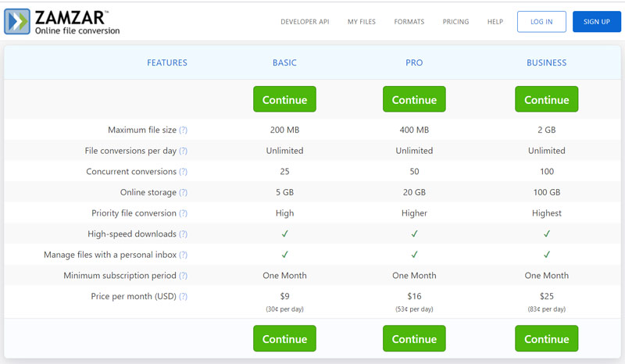Screen dimensions: 625x364
Task: Click the Zamzar logo icon
Action: tap(18, 22)
